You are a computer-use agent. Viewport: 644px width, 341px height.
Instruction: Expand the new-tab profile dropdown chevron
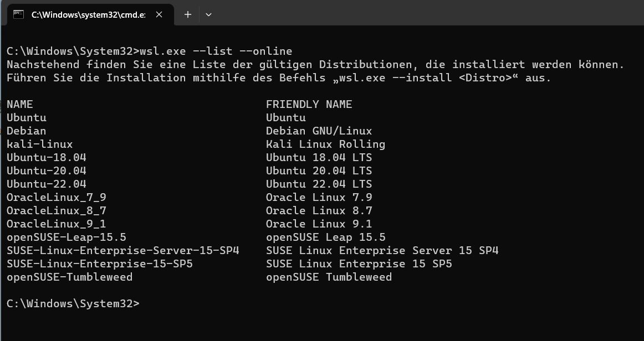(208, 14)
